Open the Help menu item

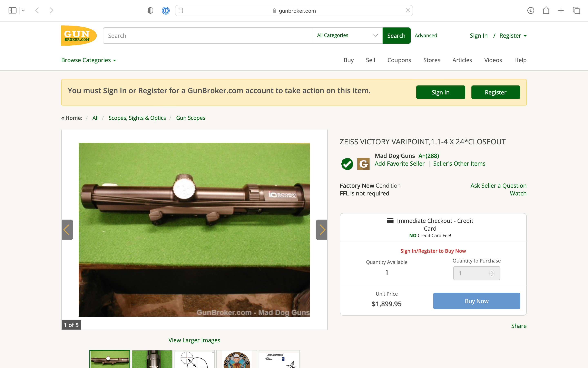(x=520, y=60)
